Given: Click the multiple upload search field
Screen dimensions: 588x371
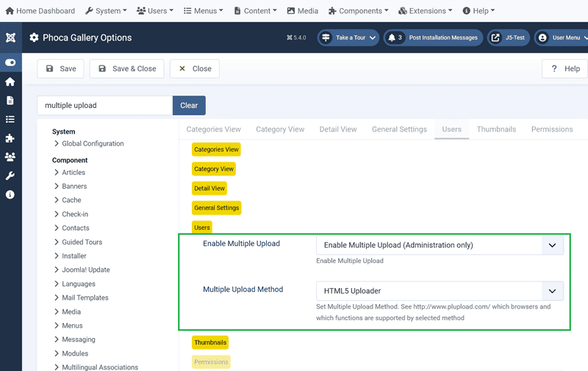Looking at the screenshot, I should pos(104,105).
